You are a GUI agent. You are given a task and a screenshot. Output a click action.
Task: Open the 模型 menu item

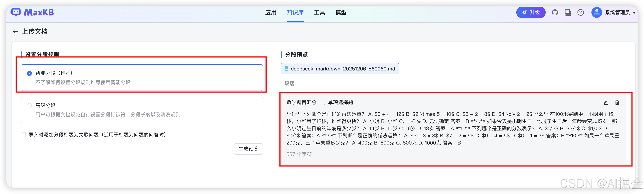(x=341, y=12)
